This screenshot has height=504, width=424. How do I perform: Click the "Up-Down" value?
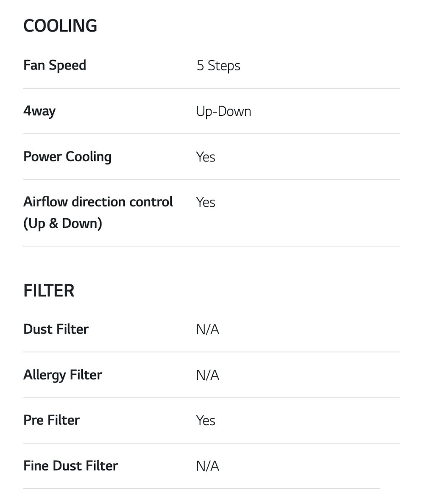(223, 111)
